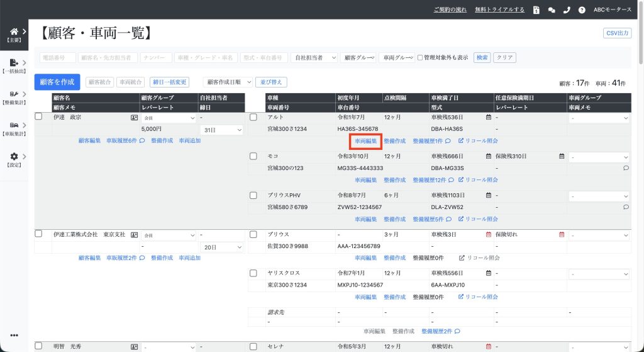Open the 【設定】 gear icon
644x352 pixels.
(14, 156)
